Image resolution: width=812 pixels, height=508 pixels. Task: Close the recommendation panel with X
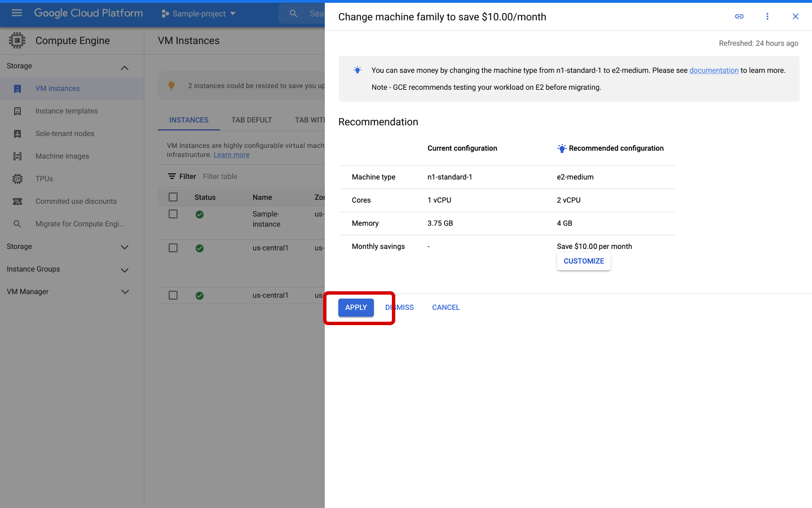(x=796, y=16)
